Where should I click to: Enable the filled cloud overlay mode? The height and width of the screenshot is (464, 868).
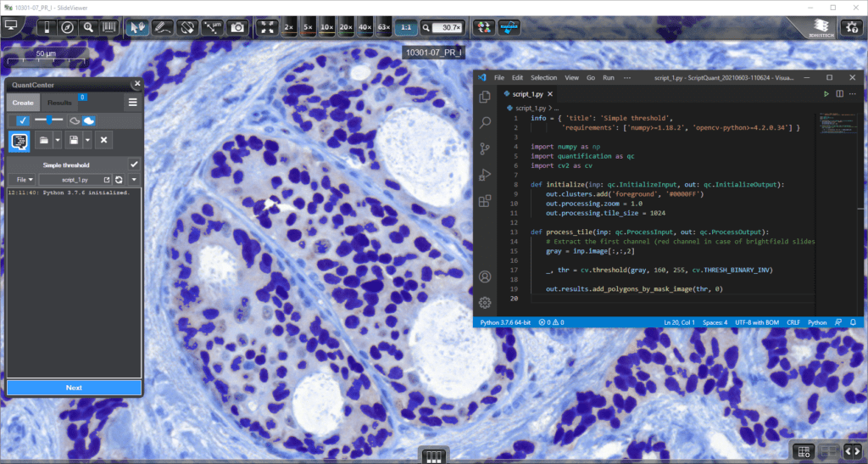(89, 120)
